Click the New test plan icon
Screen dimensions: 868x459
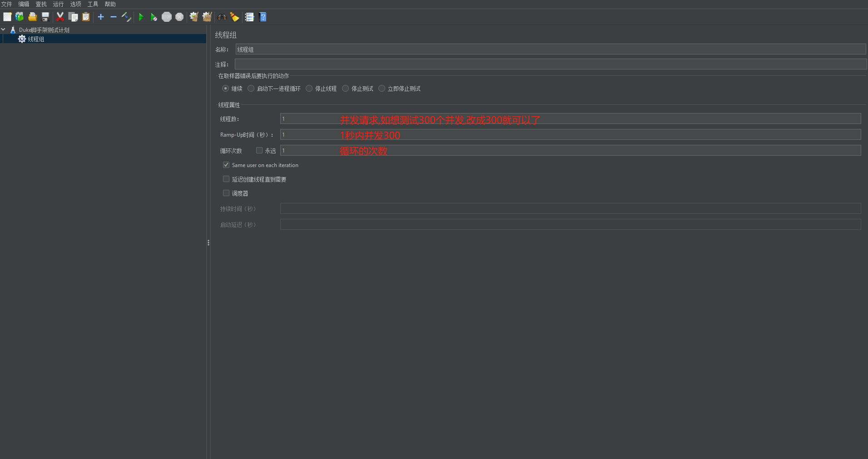pos(7,17)
